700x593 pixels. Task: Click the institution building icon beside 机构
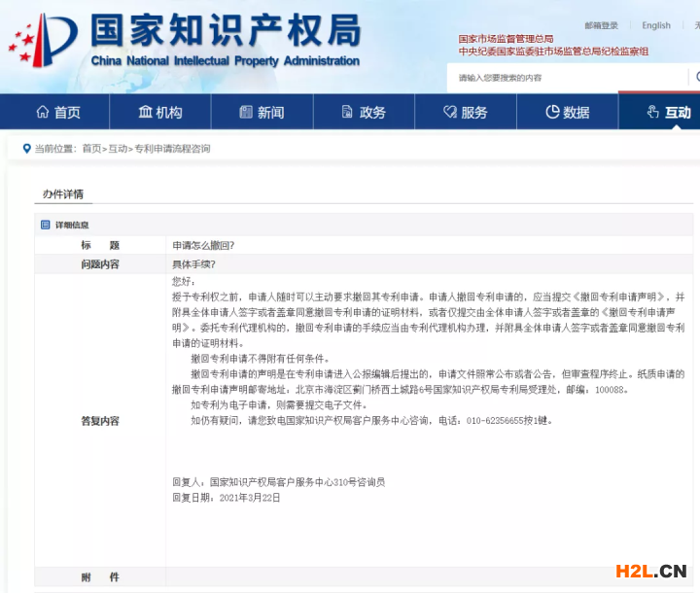pos(145,112)
